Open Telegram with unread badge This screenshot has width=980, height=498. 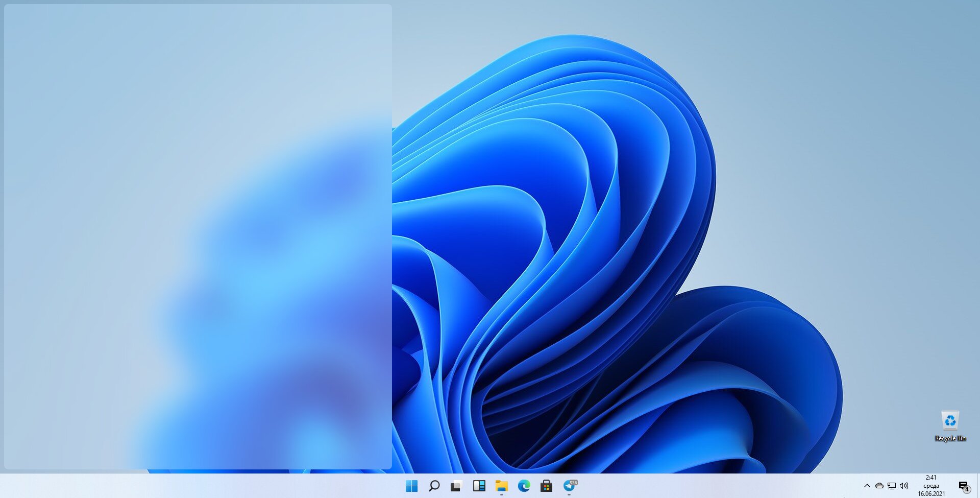tap(570, 486)
